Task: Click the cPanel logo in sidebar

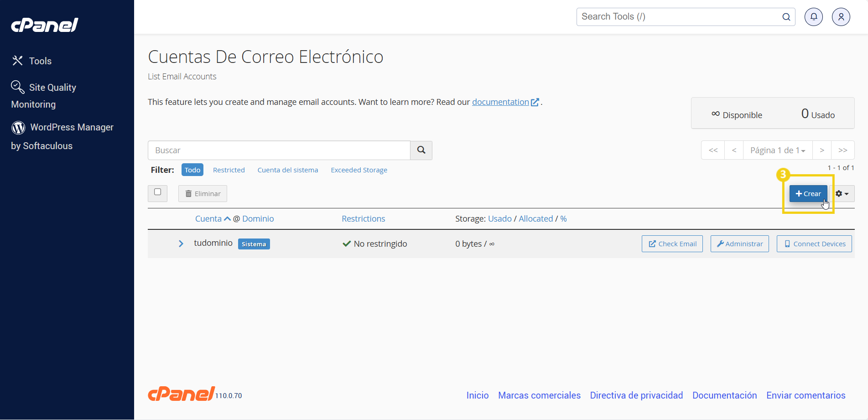Action: (45, 25)
